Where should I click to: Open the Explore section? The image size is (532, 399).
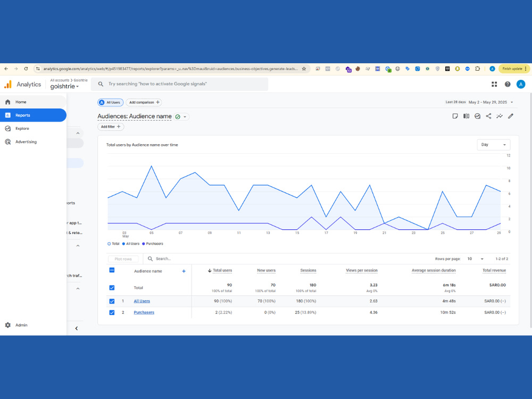33,128
